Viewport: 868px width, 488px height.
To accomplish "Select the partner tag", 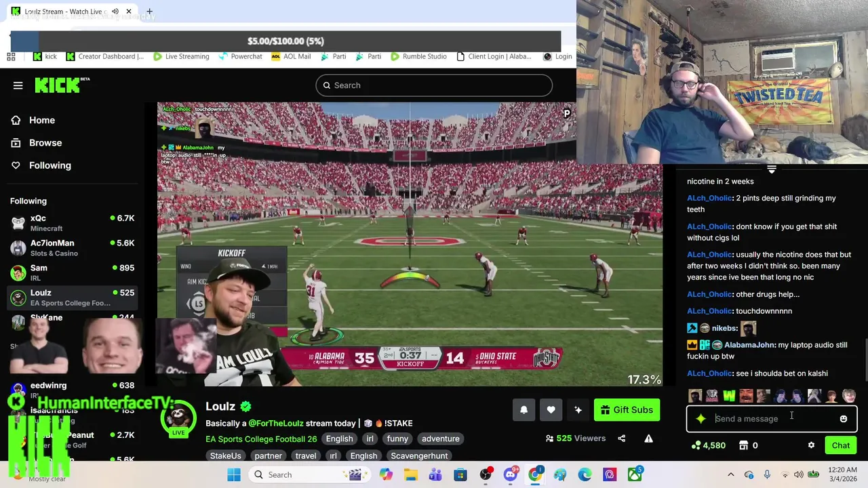I will pyautogui.click(x=269, y=455).
